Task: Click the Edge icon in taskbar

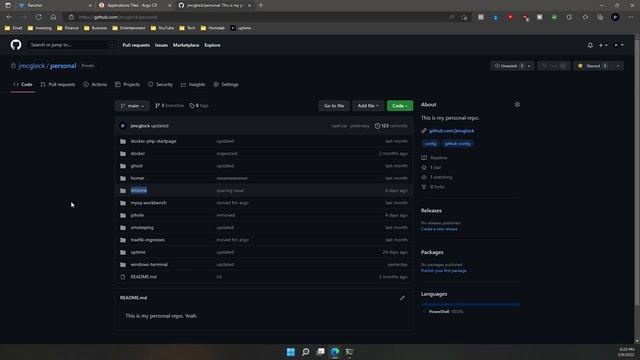Action: pos(335,352)
